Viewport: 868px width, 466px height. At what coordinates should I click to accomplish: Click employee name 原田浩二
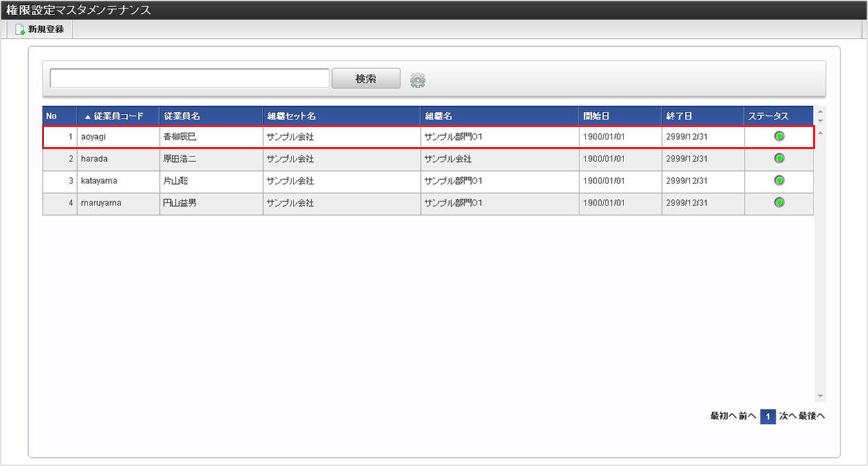pyautogui.click(x=180, y=159)
